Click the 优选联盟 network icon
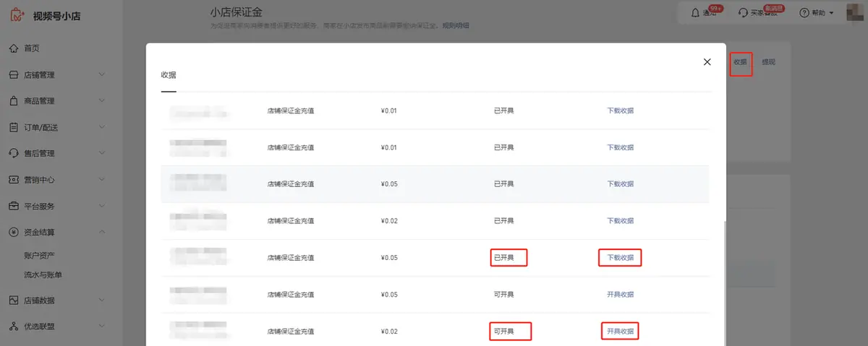Viewport: 868px width, 346px height. point(14,326)
